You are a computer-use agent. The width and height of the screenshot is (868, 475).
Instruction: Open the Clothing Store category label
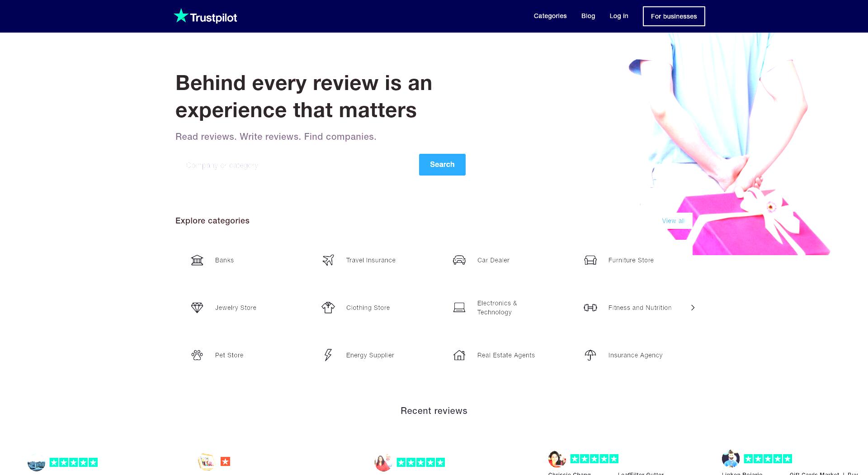[x=368, y=308]
